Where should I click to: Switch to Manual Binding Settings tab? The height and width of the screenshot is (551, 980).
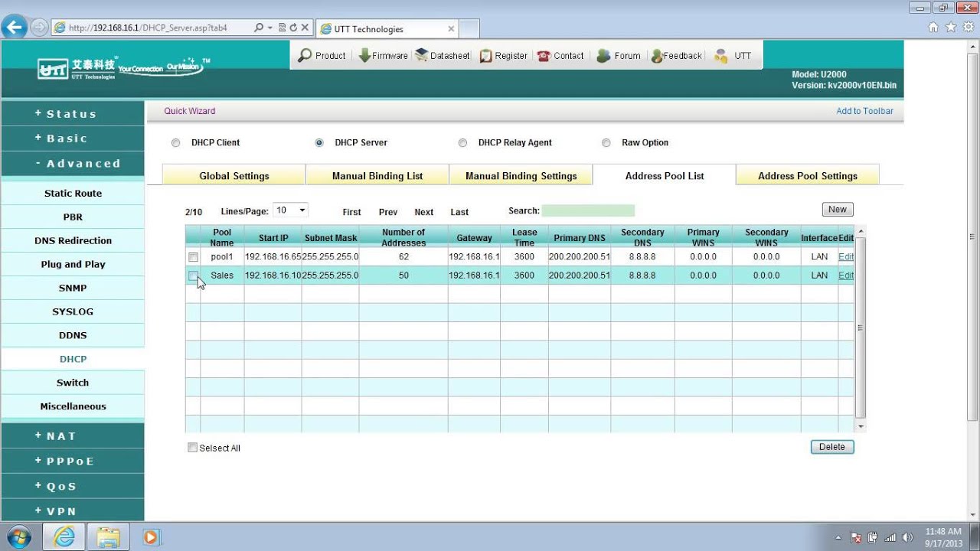[x=521, y=176]
